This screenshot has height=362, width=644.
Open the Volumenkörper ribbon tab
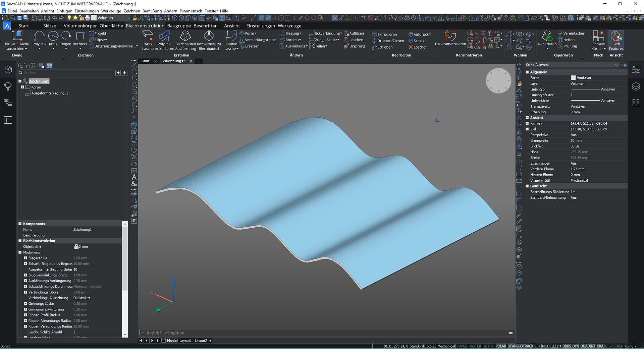(80, 26)
